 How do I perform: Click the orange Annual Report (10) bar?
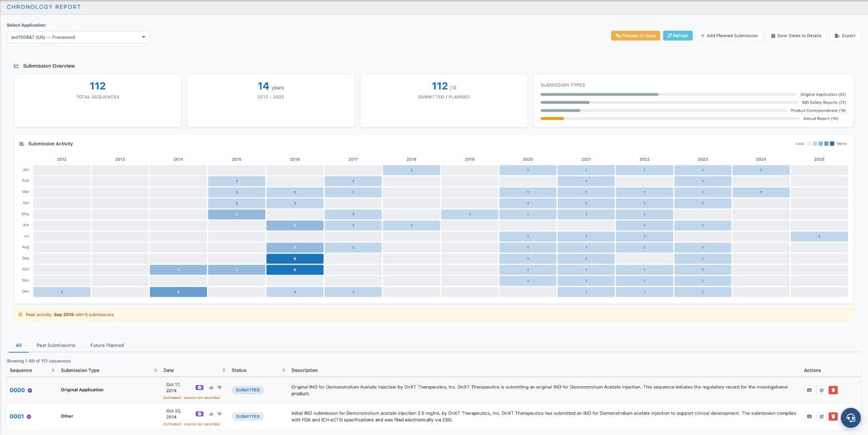(x=552, y=118)
